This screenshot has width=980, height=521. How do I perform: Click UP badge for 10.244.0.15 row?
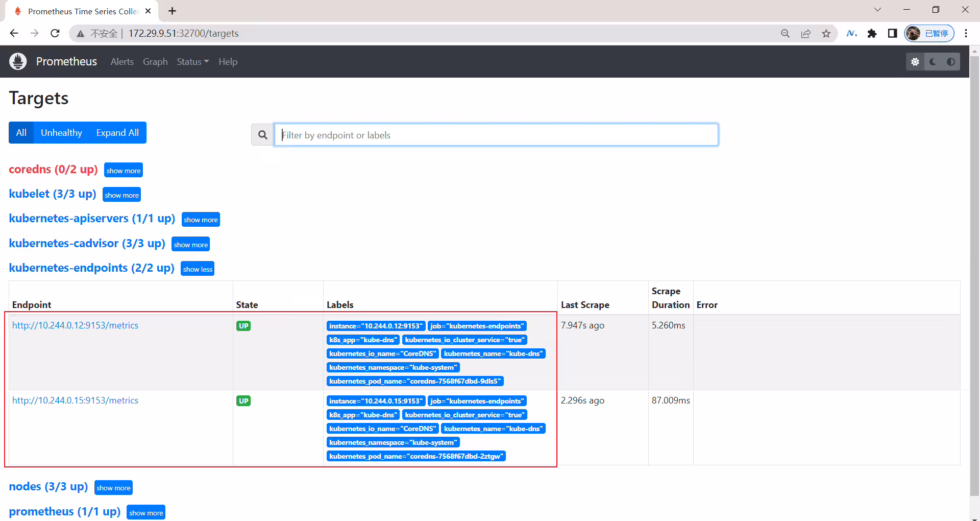click(x=243, y=401)
